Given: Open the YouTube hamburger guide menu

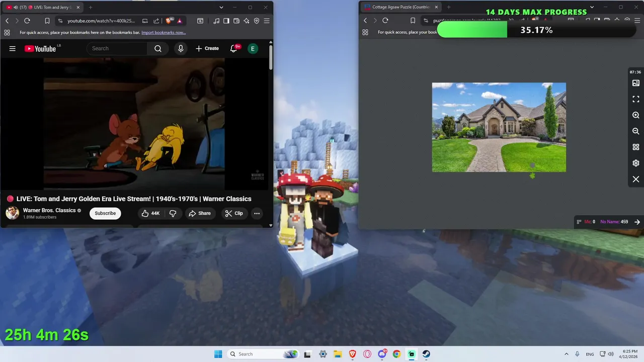Looking at the screenshot, I should [13, 48].
